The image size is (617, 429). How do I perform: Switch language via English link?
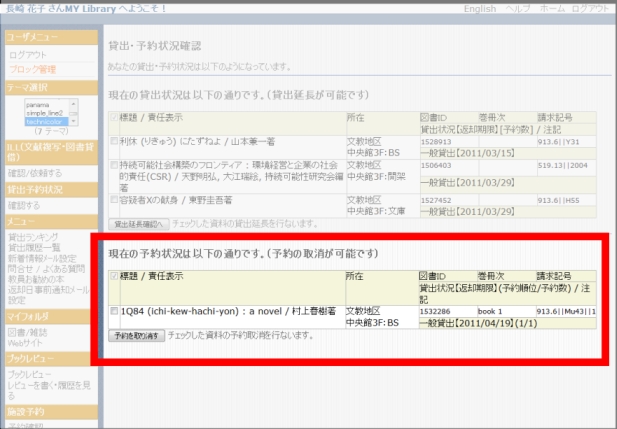click(x=480, y=9)
